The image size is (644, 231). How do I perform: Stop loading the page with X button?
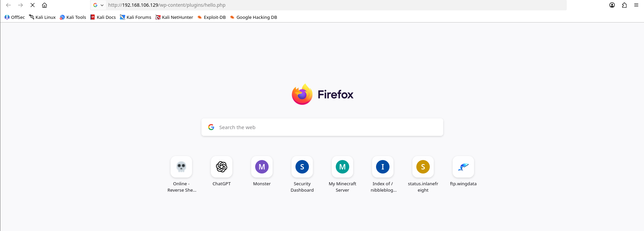click(x=33, y=5)
